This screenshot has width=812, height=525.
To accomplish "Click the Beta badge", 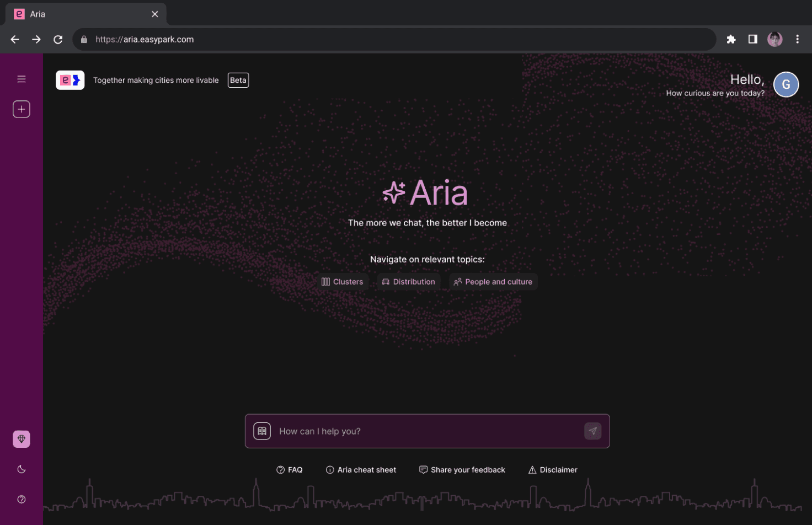I will (238, 80).
